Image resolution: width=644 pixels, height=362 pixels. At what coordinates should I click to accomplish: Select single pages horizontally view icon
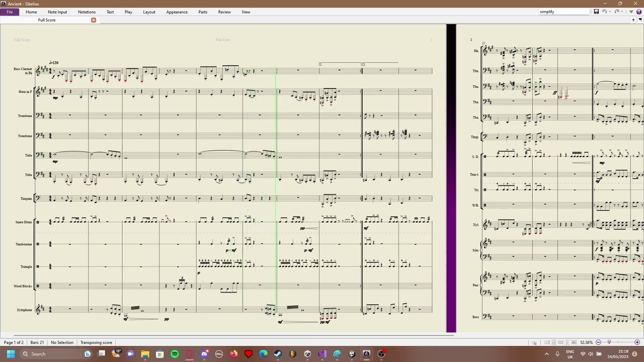(x=560, y=342)
